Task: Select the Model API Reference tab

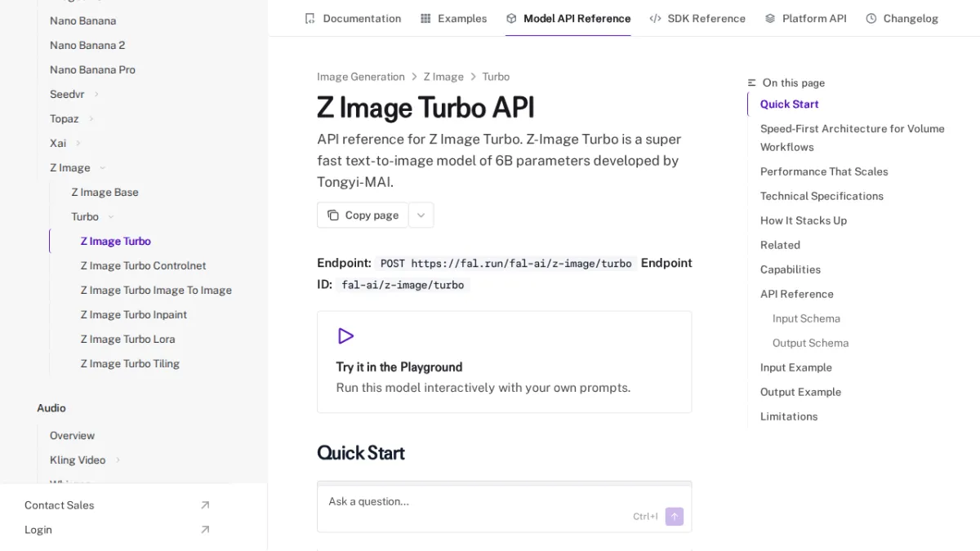Action: click(x=568, y=18)
